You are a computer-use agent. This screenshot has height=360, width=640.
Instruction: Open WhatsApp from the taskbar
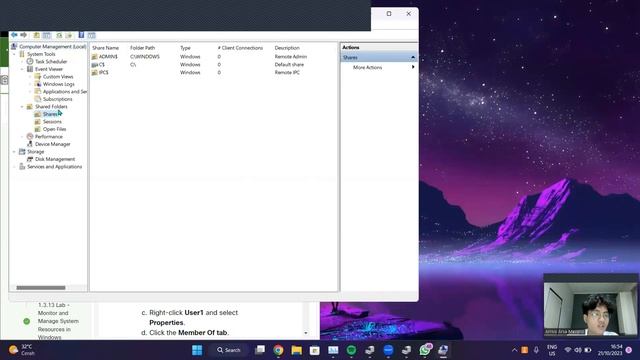pos(425,350)
